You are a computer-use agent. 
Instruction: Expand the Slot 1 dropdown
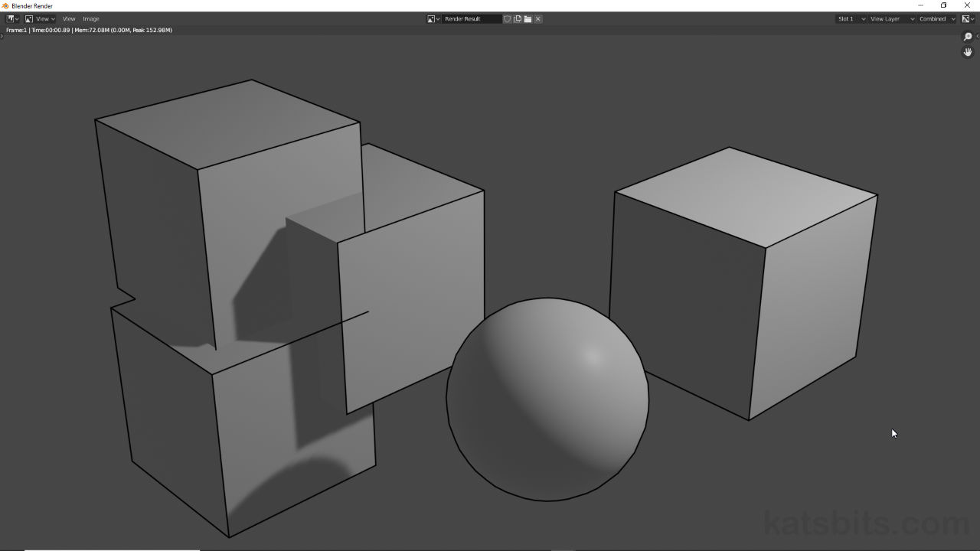(x=851, y=18)
